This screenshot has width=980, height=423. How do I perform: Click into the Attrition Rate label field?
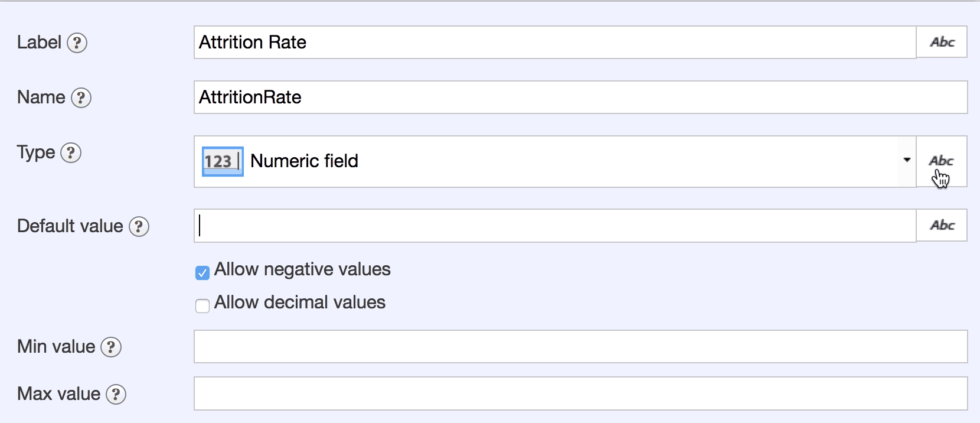(x=555, y=43)
